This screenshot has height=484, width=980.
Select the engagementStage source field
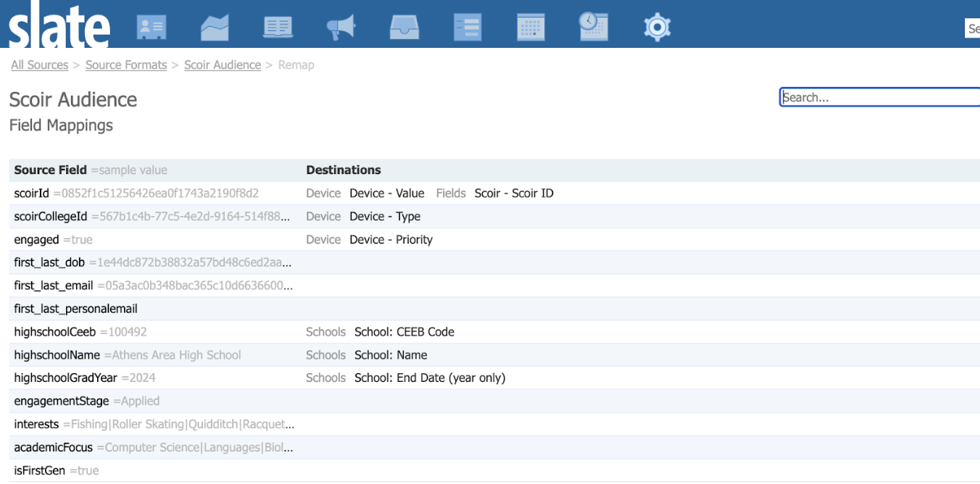click(62, 401)
